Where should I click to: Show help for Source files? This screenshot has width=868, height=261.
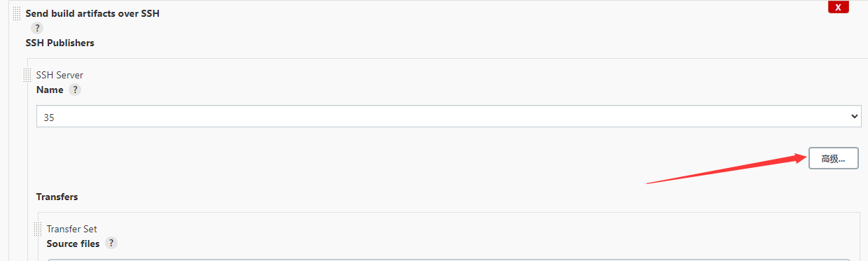coord(111,244)
